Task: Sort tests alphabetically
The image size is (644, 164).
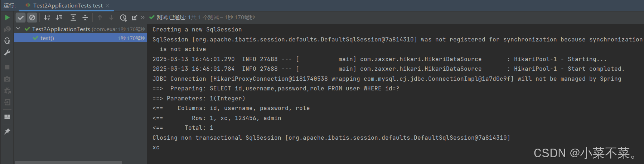Action: [47, 18]
